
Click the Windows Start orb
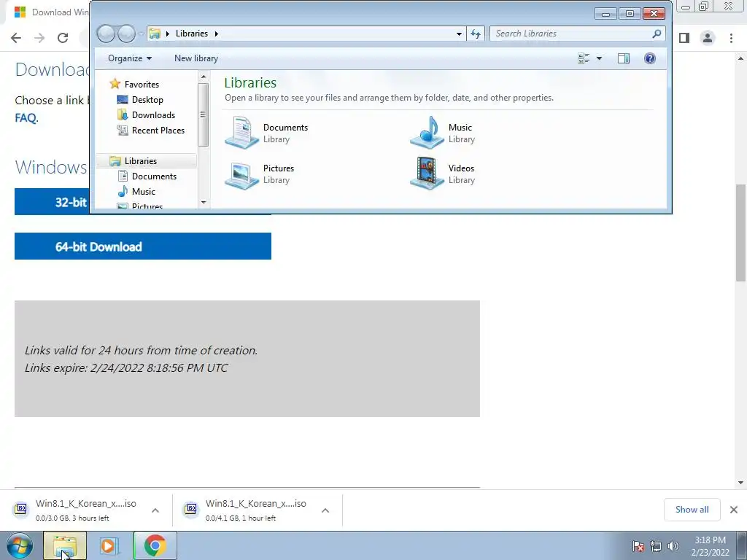pyautogui.click(x=20, y=545)
